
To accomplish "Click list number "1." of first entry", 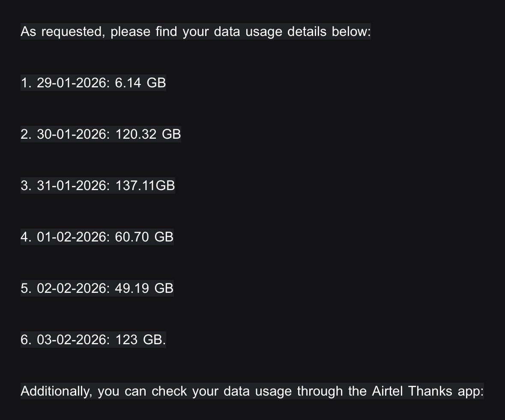I will (26, 83).
